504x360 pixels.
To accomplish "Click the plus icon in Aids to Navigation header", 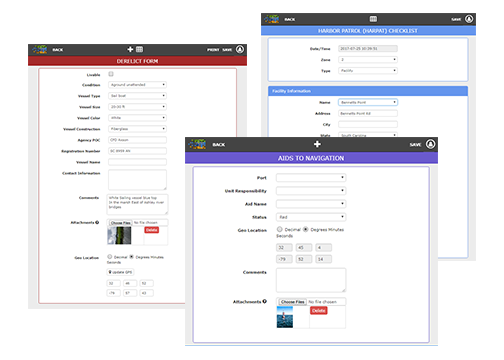I will tap(317, 144).
